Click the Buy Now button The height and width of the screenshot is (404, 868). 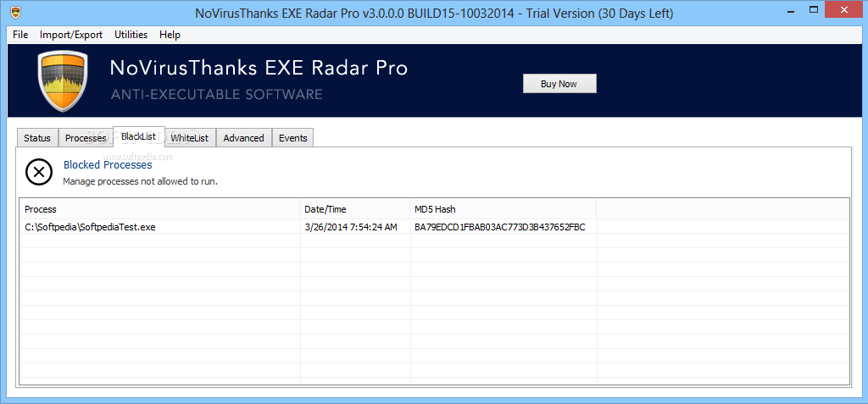pos(559,84)
